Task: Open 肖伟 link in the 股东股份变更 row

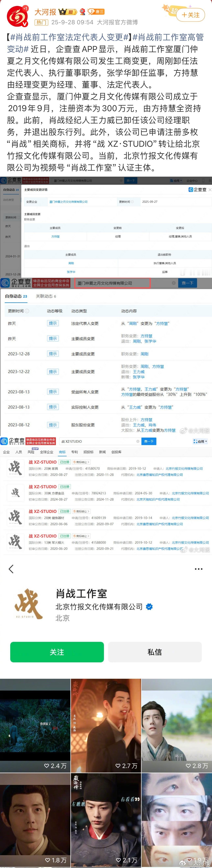Action: coord(152,425)
